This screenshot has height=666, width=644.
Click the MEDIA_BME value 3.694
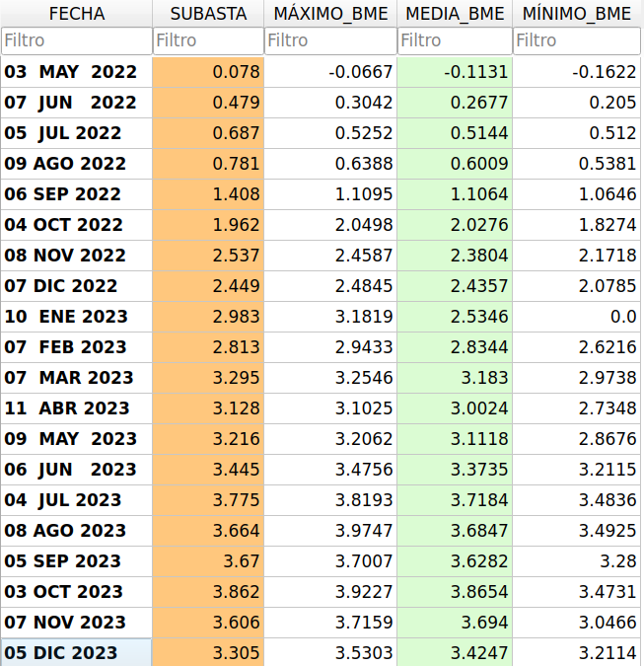click(455, 622)
